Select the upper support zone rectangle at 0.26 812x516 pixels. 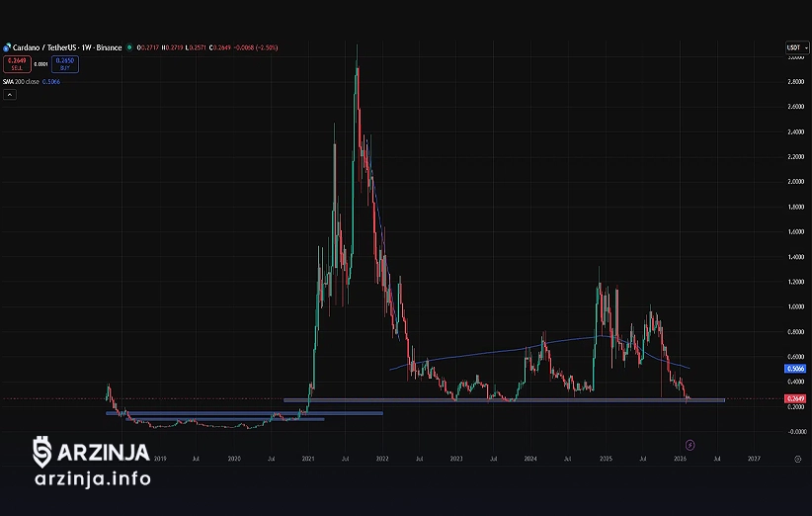click(494, 400)
